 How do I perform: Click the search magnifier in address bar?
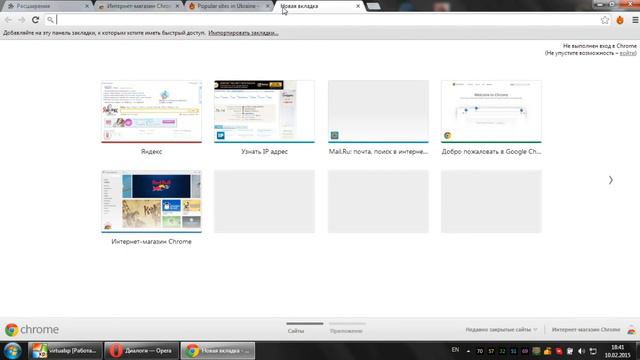pyautogui.click(x=50, y=20)
